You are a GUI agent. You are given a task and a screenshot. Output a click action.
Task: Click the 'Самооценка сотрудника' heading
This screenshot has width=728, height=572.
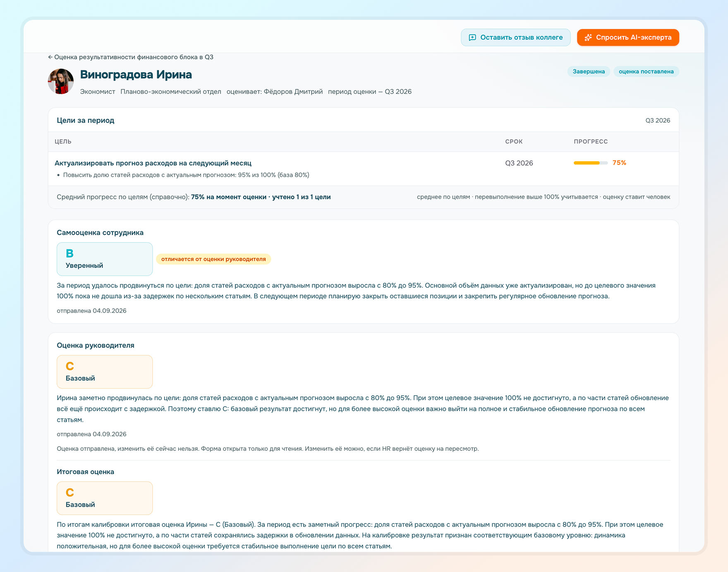100,233
